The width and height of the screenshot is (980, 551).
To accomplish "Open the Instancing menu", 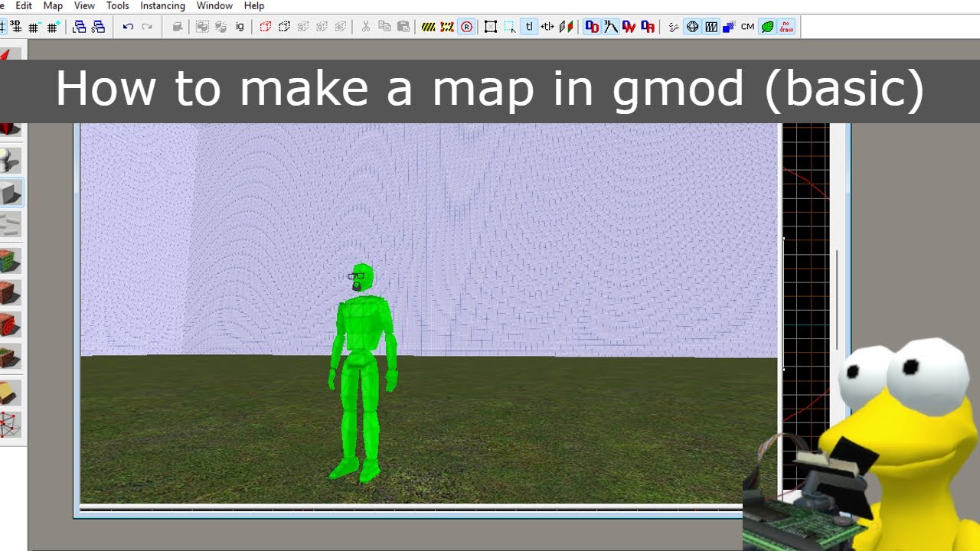I will 162,5.
